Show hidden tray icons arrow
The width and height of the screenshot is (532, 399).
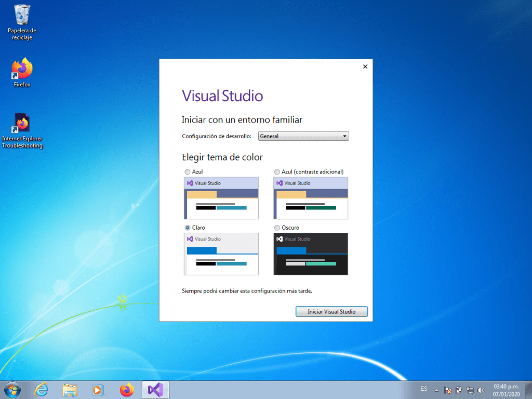[436, 390]
